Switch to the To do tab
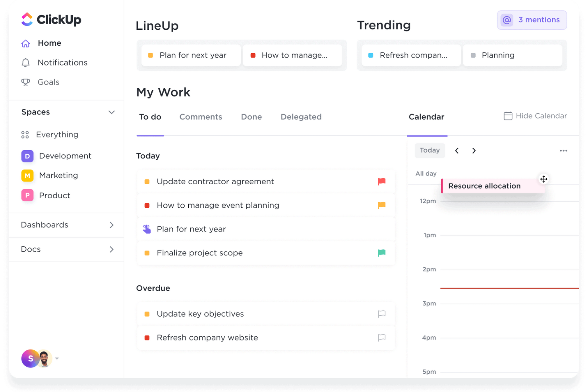 click(x=150, y=117)
